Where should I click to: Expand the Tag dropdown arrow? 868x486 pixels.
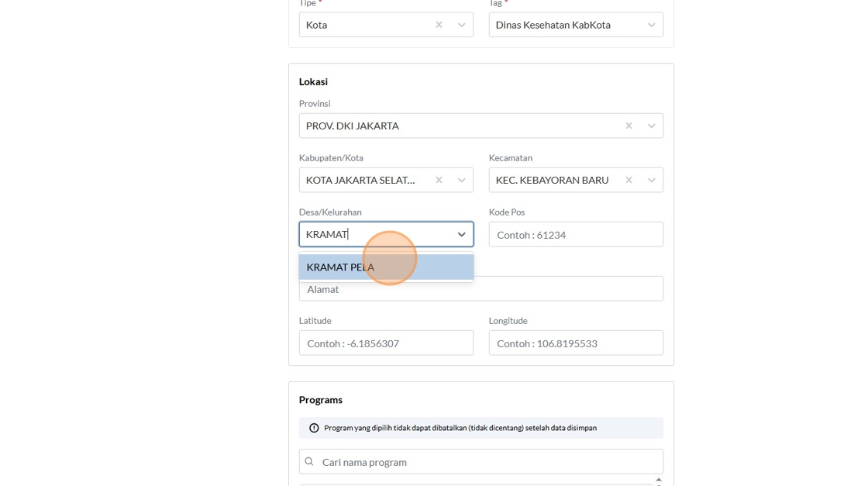coord(652,25)
